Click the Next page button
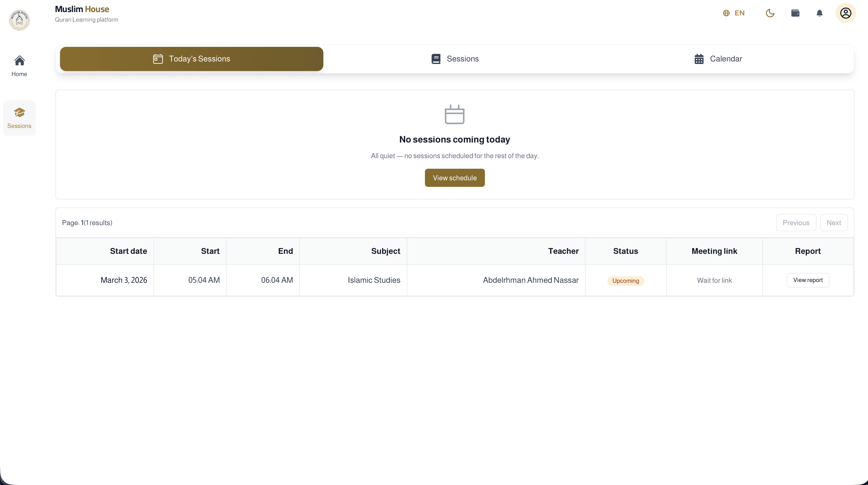Image resolution: width=868 pixels, height=485 pixels. (834, 223)
